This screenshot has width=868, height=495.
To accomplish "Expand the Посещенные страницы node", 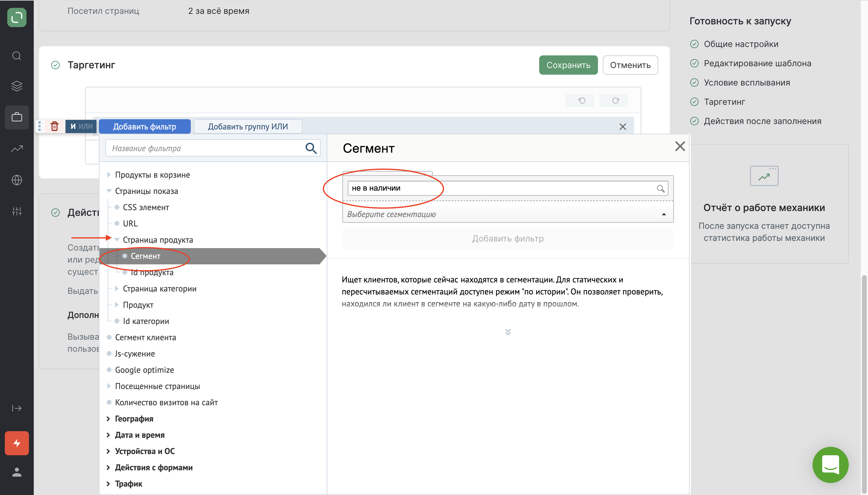I will tap(108, 386).
